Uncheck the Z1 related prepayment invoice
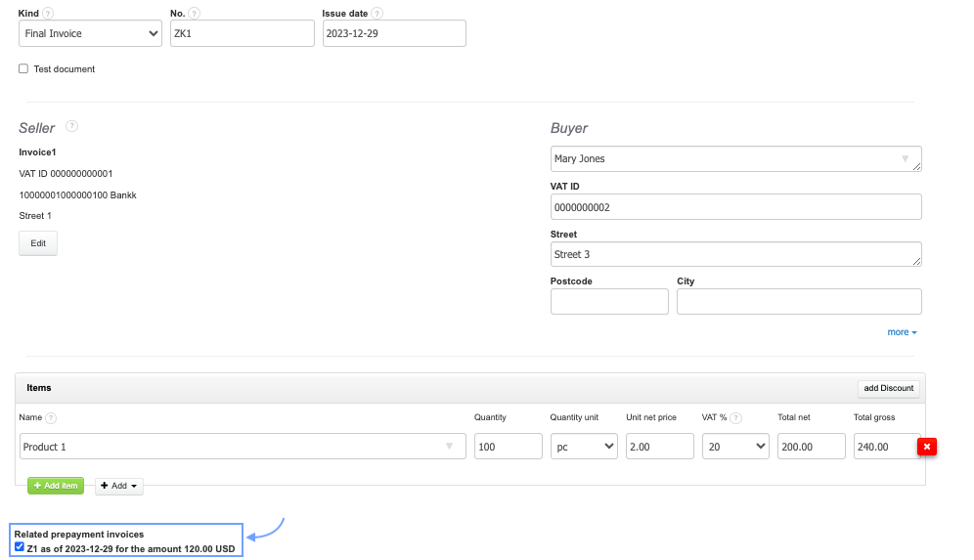The height and width of the screenshot is (560, 974). [20, 547]
